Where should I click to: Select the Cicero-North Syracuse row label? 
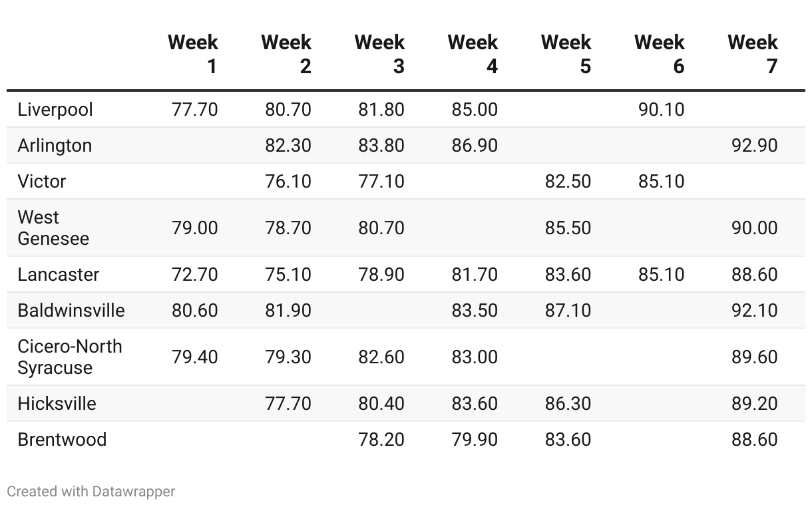[x=70, y=357]
